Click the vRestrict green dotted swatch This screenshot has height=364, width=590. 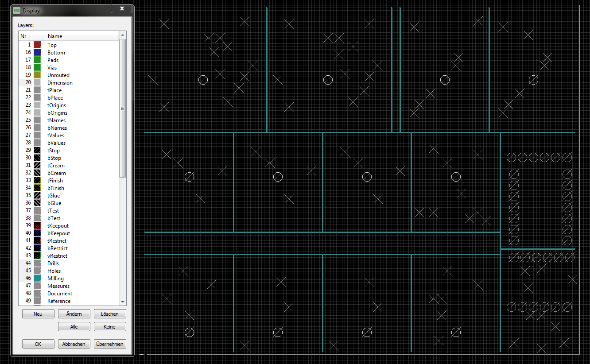tap(37, 256)
